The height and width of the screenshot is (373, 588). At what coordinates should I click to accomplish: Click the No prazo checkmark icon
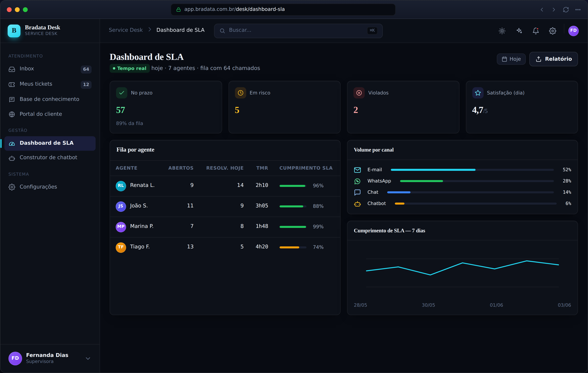click(x=122, y=93)
